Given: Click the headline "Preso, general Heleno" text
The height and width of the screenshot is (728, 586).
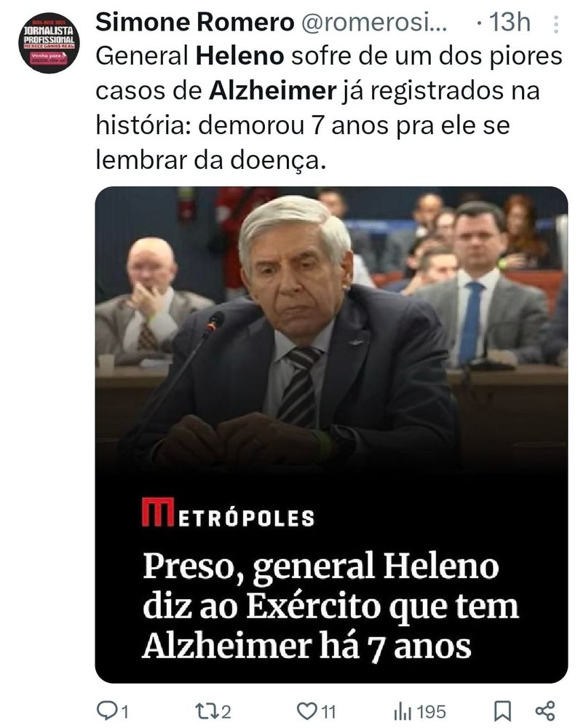Looking at the screenshot, I should coord(321,566).
